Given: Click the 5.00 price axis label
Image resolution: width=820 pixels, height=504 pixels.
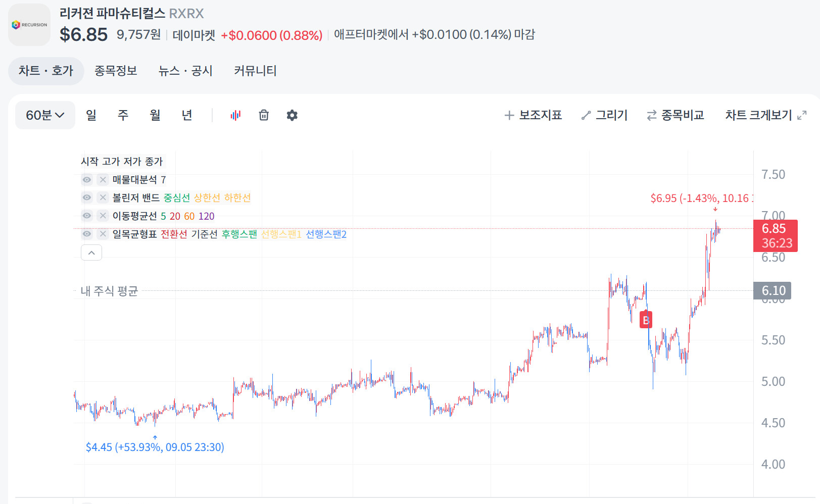Looking at the screenshot, I should [773, 381].
